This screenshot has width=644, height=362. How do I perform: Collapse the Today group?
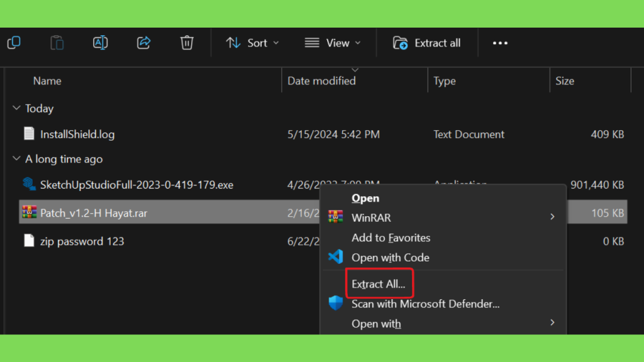point(16,109)
